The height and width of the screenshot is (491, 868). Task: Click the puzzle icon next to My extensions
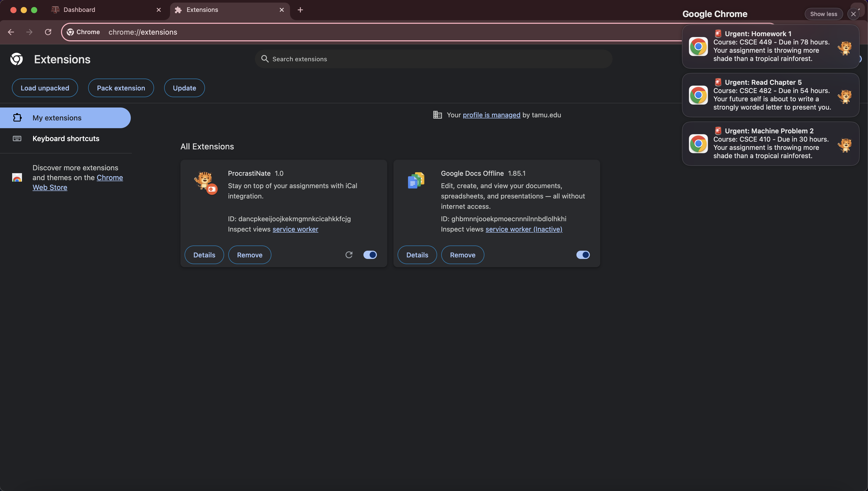[17, 118]
